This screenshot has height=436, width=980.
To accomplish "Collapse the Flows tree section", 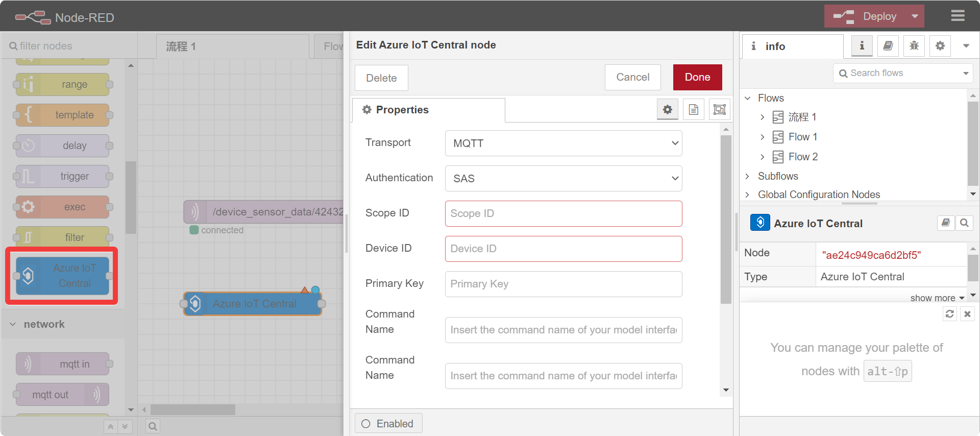I will click(748, 98).
